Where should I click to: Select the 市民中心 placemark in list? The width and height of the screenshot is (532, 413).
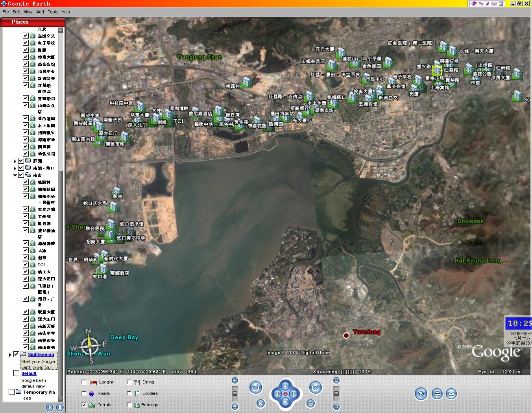[46, 71]
